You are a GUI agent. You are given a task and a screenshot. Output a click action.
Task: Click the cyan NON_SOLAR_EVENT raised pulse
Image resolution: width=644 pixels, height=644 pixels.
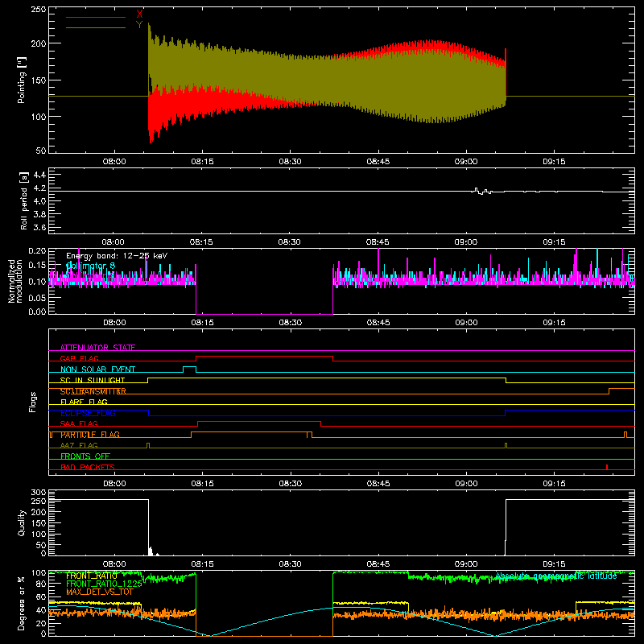point(189,369)
